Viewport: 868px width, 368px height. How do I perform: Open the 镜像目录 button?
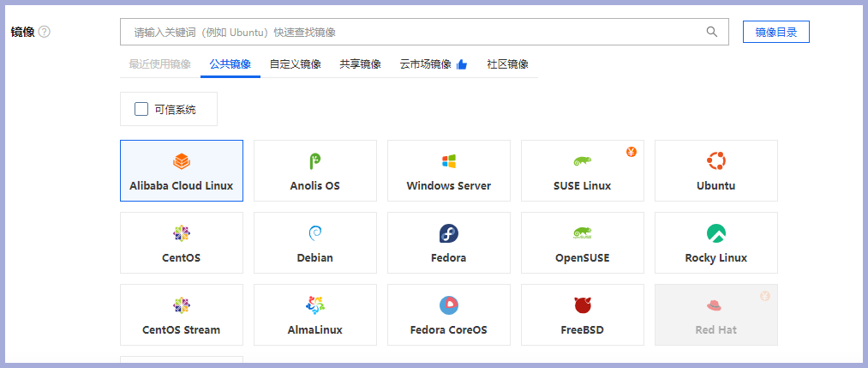776,32
